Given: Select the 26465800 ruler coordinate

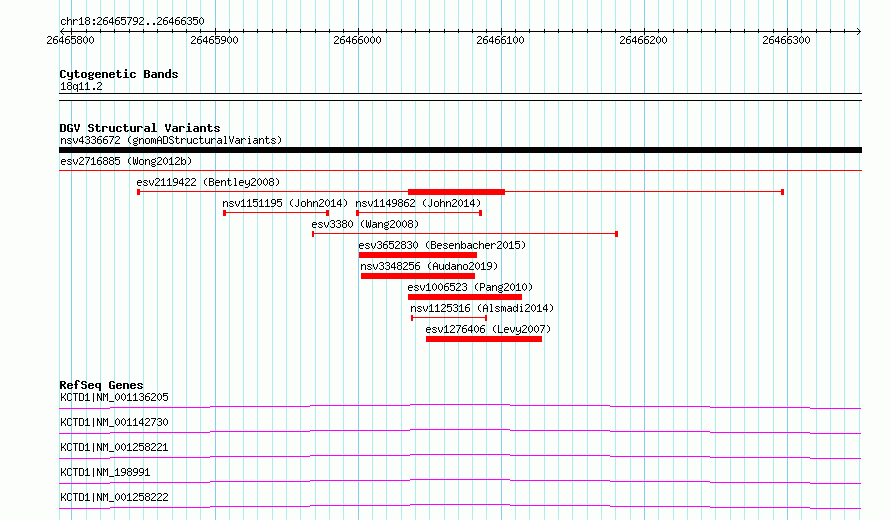Looking at the screenshot, I should click(x=70, y=40).
